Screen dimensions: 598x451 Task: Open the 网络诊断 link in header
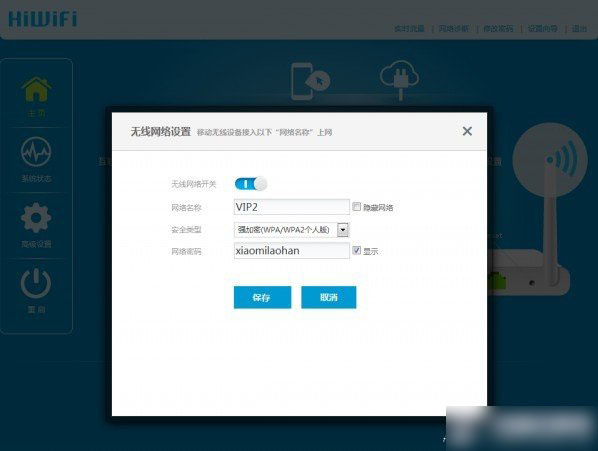(x=454, y=29)
